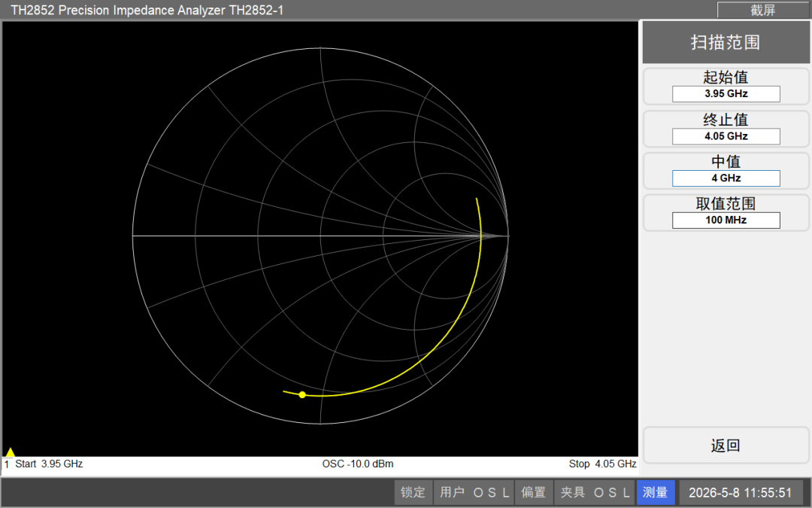
Task: Click the Start 3.95 GHz label
Action: pyautogui.click(x=49, y=464)
